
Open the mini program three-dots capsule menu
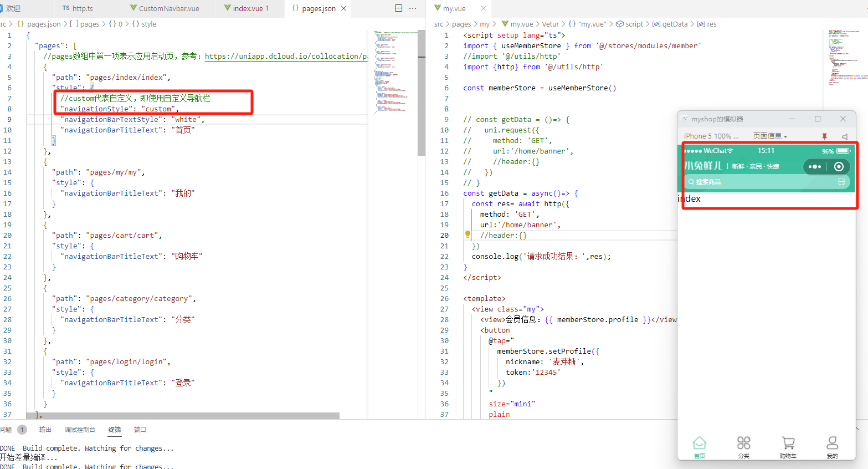point(815,166)
